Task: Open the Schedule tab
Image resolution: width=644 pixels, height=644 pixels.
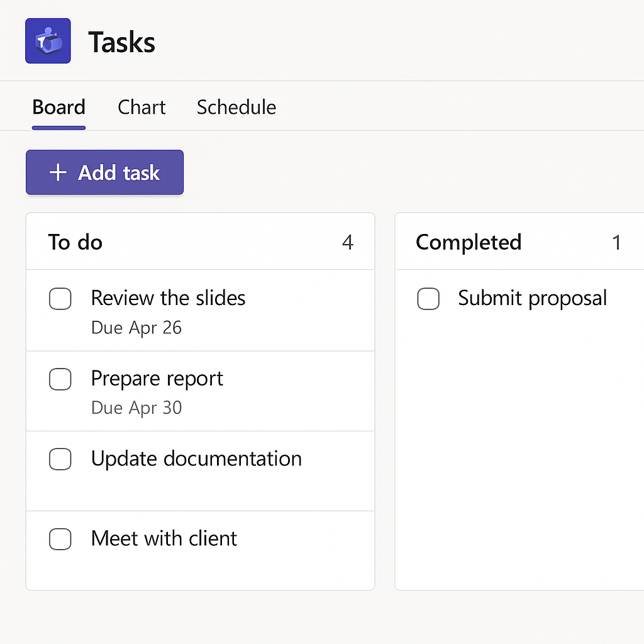Action: coord(236,107)
